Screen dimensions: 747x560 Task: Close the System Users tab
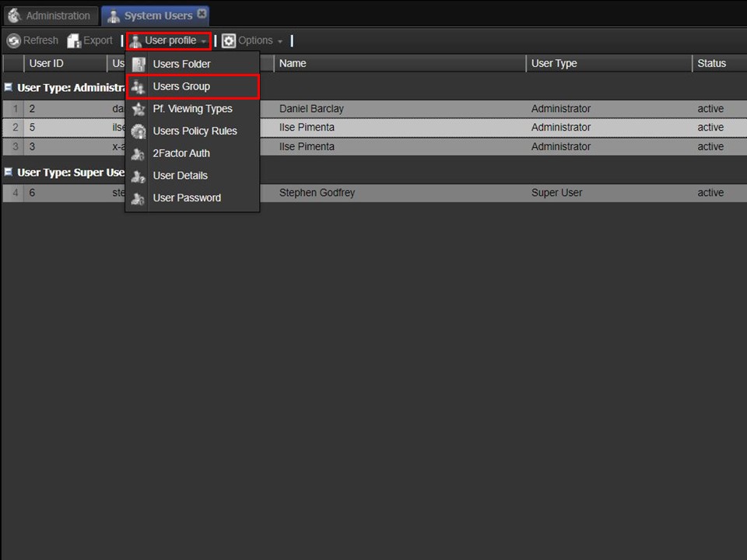(202, 14)
